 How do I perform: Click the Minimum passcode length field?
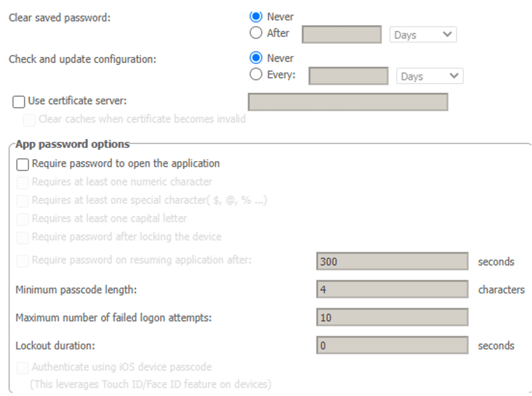tap(392, 289)
